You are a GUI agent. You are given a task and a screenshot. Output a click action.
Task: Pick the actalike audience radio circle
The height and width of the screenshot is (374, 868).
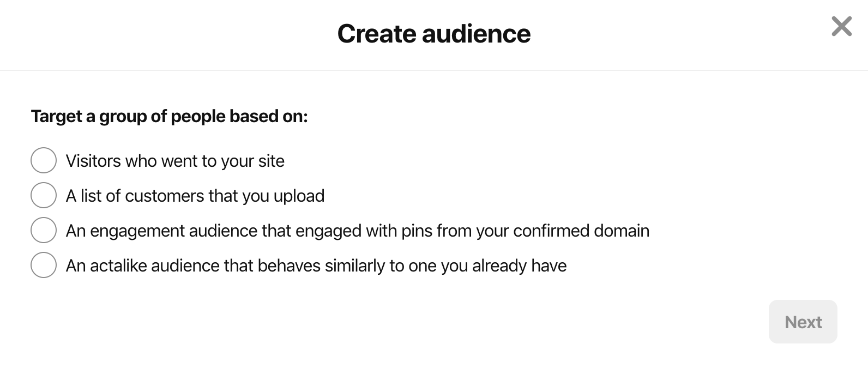point(44,265)
